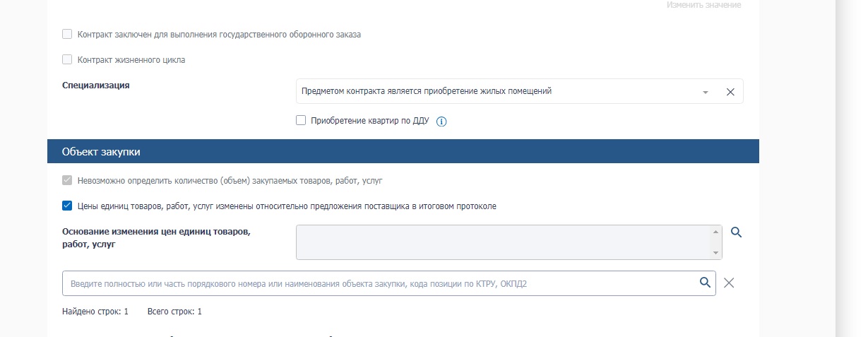This screenshot has height=337, width=868.
Task: Open the Предметом контракта является приобретение жилых помещений combo box
Action: [x=494, y=91]
